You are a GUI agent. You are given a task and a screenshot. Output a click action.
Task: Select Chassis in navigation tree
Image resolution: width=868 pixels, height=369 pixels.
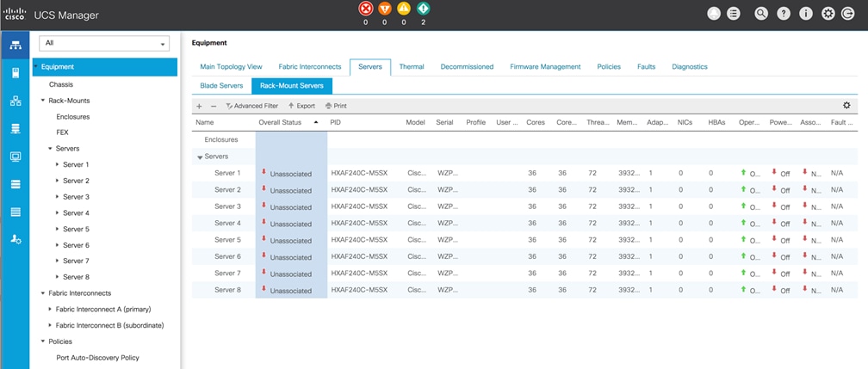tap(61, 84)
